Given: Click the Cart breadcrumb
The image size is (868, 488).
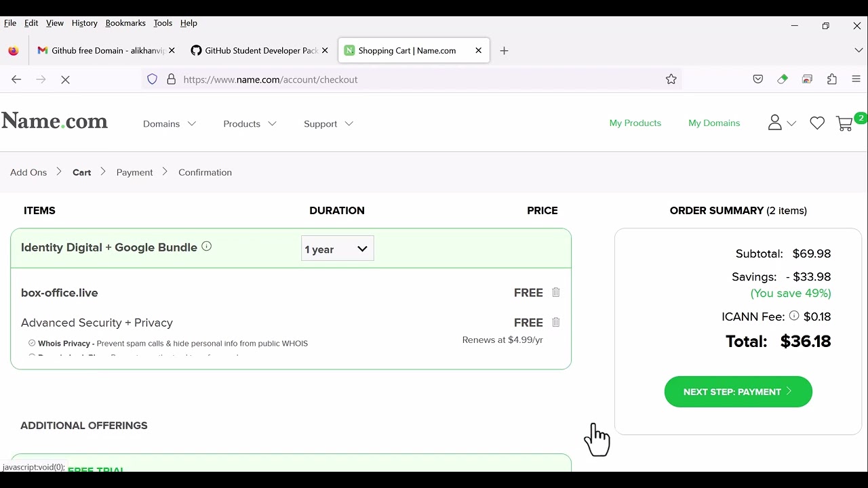Looking at the screenshot, I should 81,172.
